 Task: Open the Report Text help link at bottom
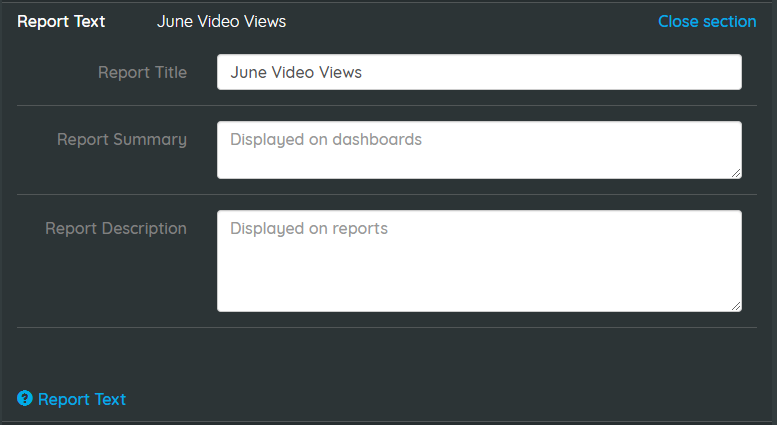(82, 399)
